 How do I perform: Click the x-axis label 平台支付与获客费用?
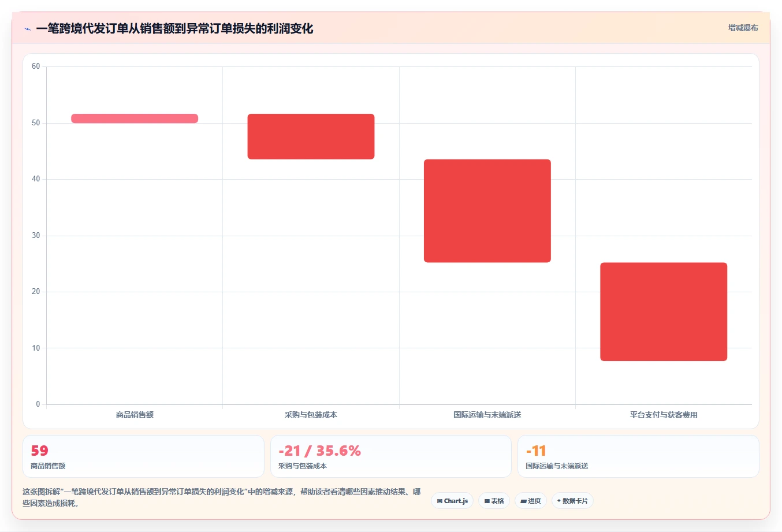(664, 415)
